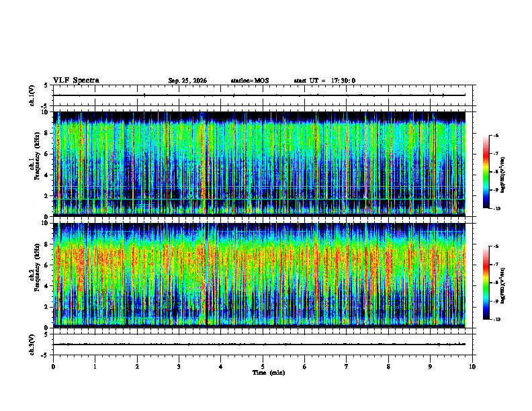Viewport: 532px width, 411px height.
Task: Click the ch.3 voltage waveform trace
Action: tap(259, 345)
